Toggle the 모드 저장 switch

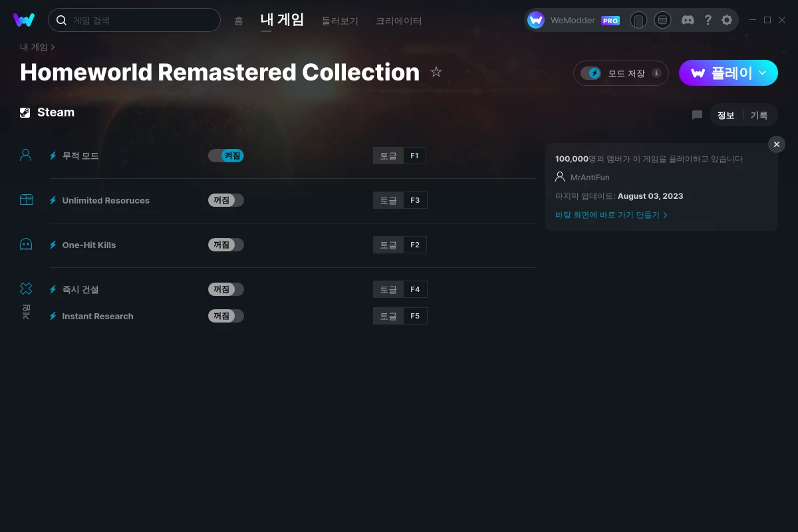click(x=591, y=73)
